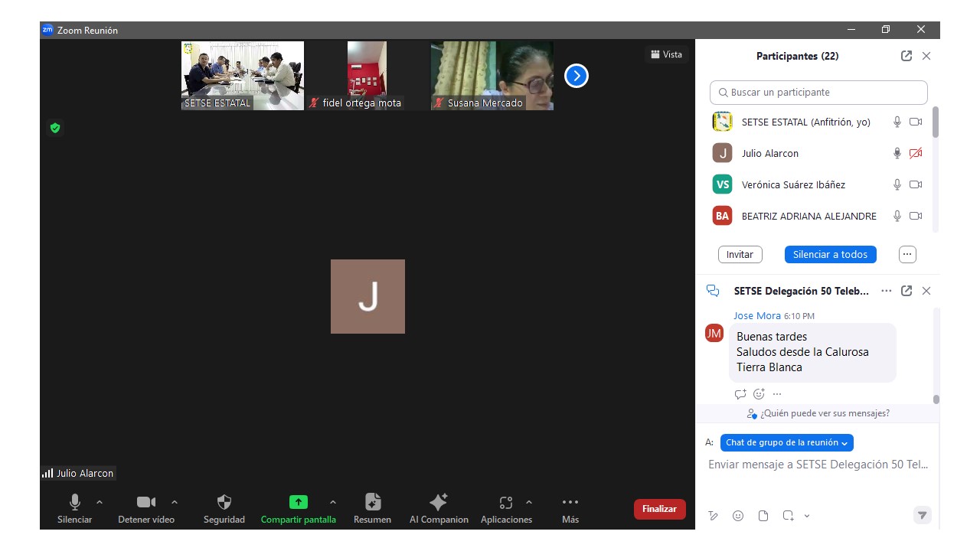The image size is (980, 551).
Task: Click the green encryption shield icon
Action: click(55, 128)
